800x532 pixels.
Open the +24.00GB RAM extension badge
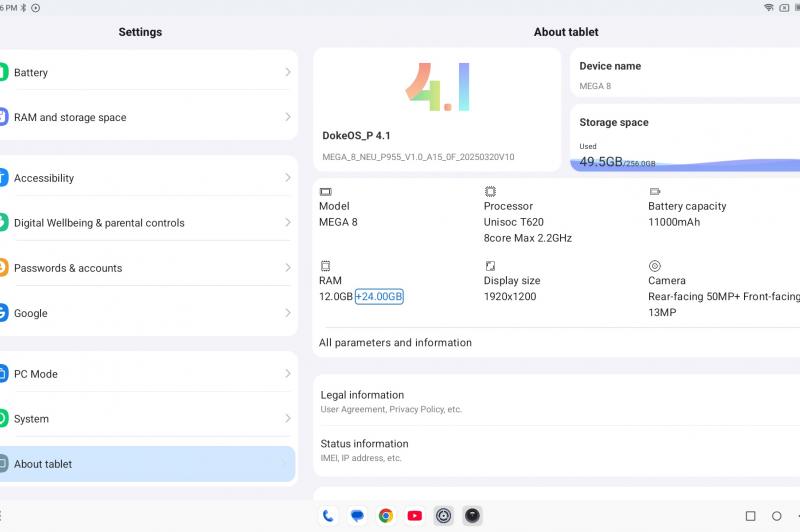tap(379, 296)
